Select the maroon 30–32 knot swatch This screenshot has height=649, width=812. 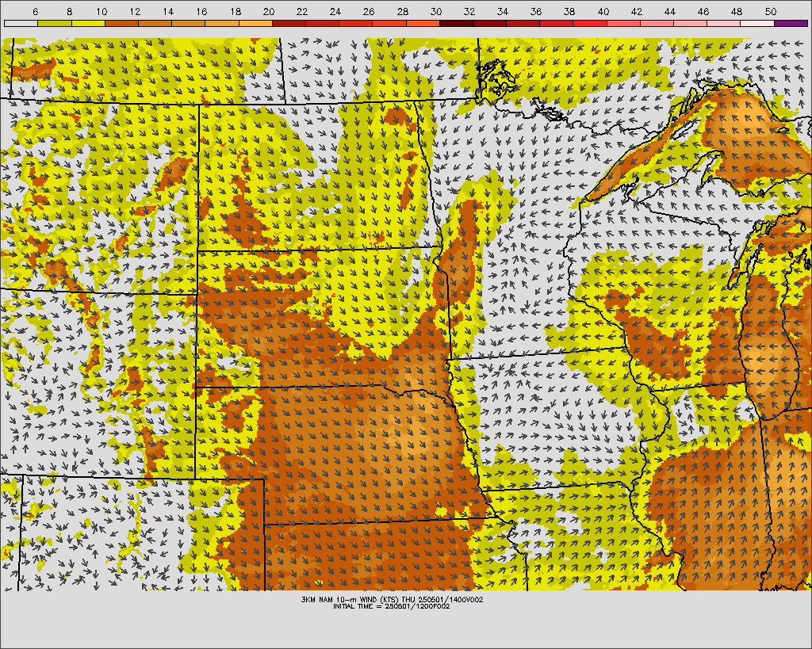[456, 23]
